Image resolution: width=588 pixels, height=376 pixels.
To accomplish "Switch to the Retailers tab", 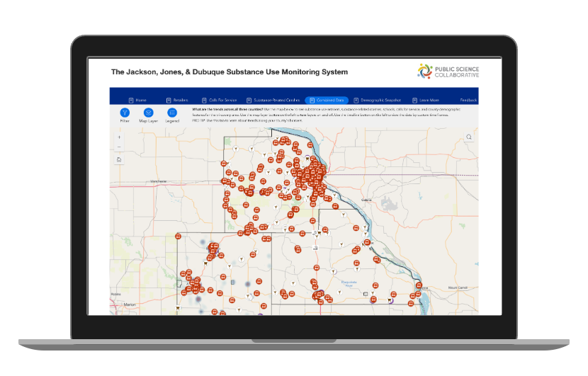I will tap(177, 101).
